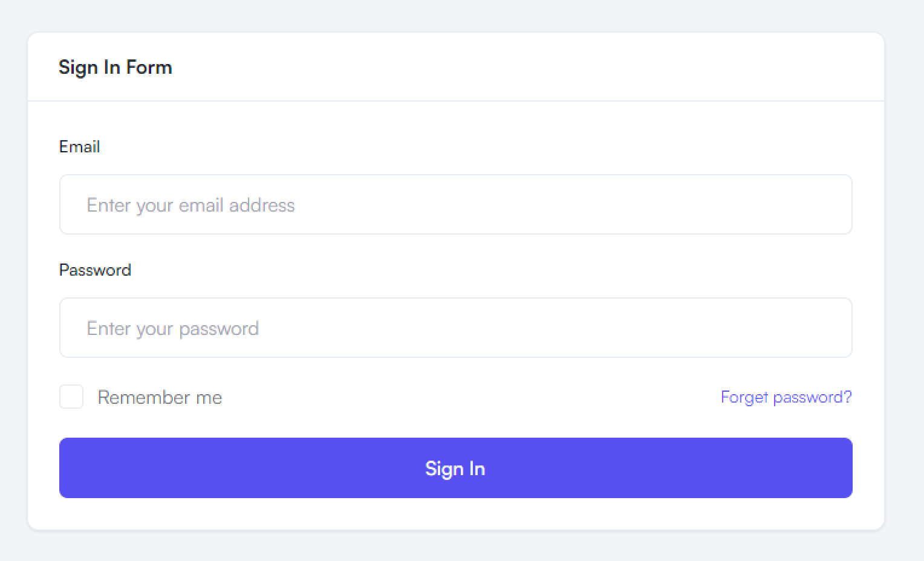
Task: Click the Sign In Form card header
Action: point(455,67)
